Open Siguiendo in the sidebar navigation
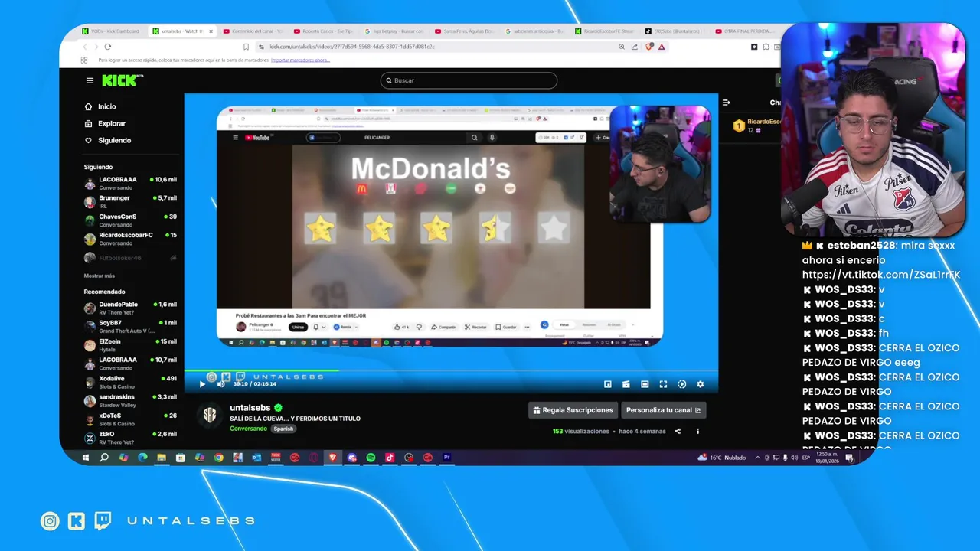The height and width of the screenshot is (551, 980). (x=108, y=140)
